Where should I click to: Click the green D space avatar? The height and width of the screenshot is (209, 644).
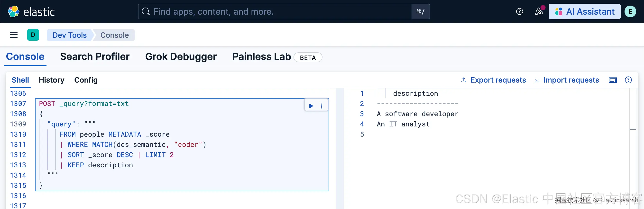click(33, 35)
